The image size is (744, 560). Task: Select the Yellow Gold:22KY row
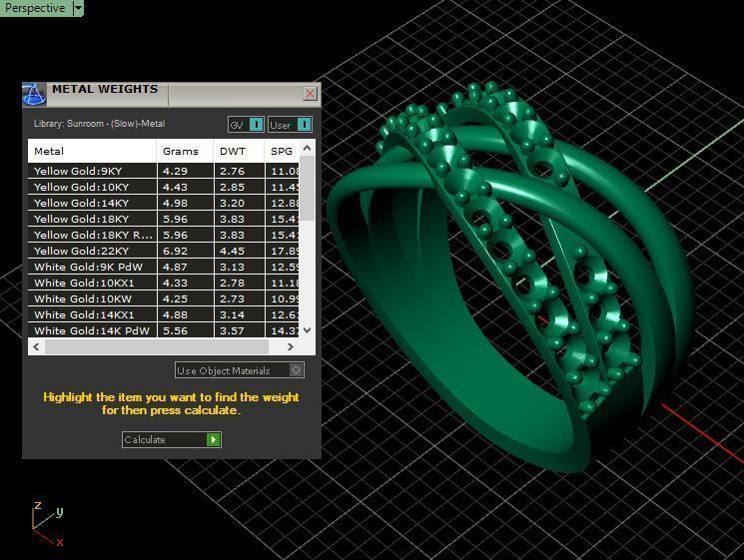coord(164,251)
